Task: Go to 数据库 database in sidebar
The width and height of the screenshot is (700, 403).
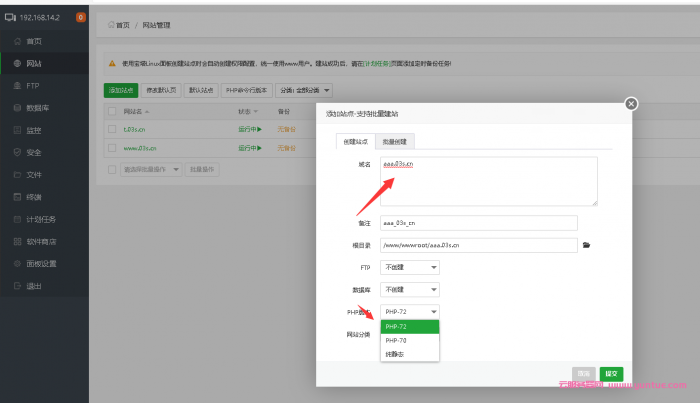Action: [x=38, y=107]
